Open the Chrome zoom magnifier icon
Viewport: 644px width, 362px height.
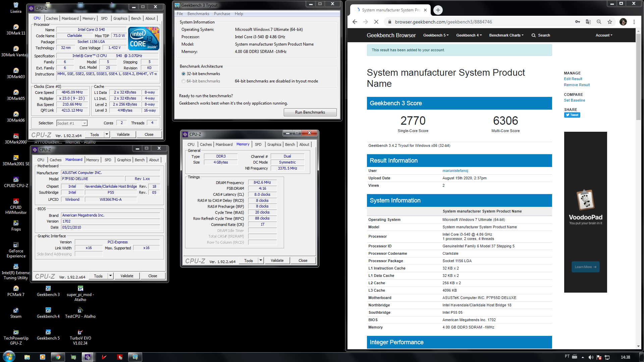pos(599,22)
